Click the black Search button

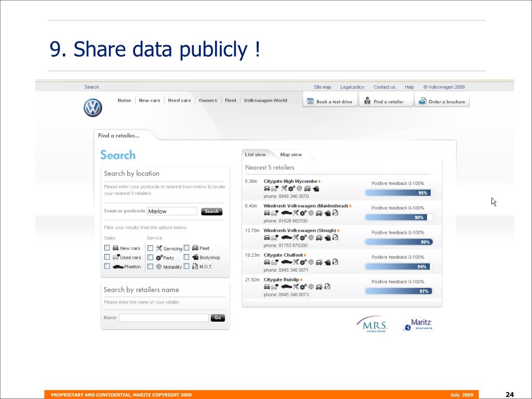point(212,211)
